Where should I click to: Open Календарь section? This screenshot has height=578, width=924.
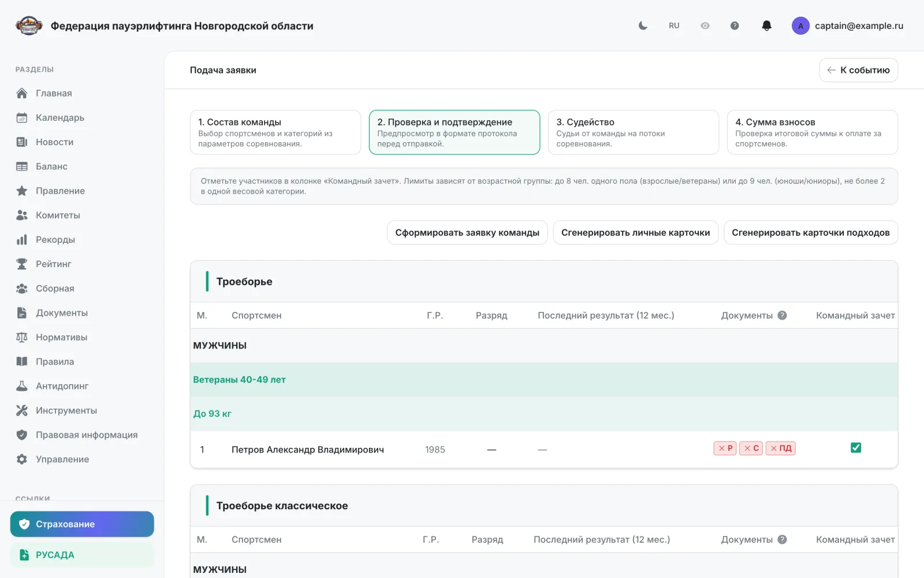(x=82, y=117)
